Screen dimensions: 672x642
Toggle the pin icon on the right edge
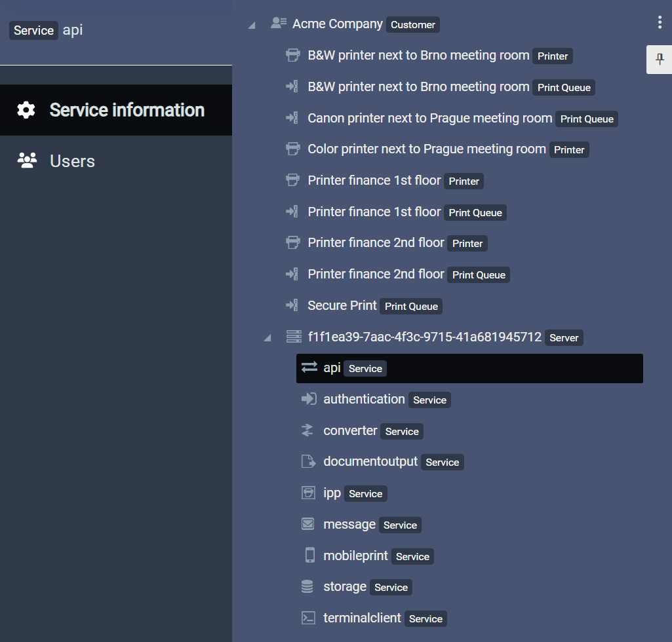tap(660, 59)
